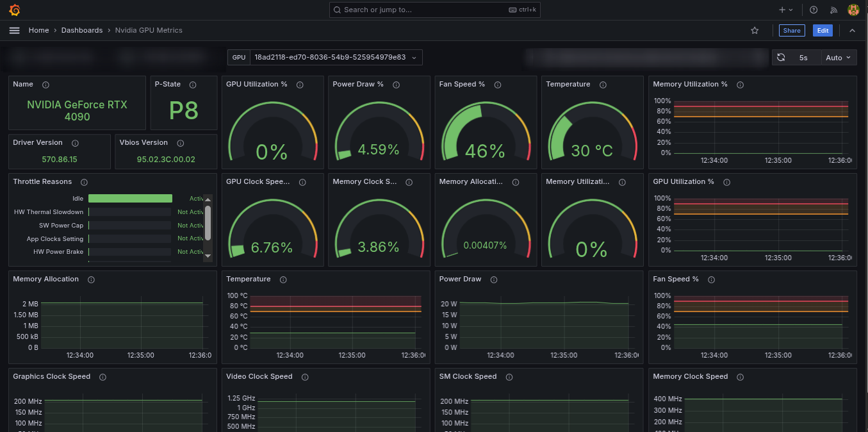Click Nvidia GPU Metrics breadcrumb
Screen dimensions: 868x432
pos(149,30)
